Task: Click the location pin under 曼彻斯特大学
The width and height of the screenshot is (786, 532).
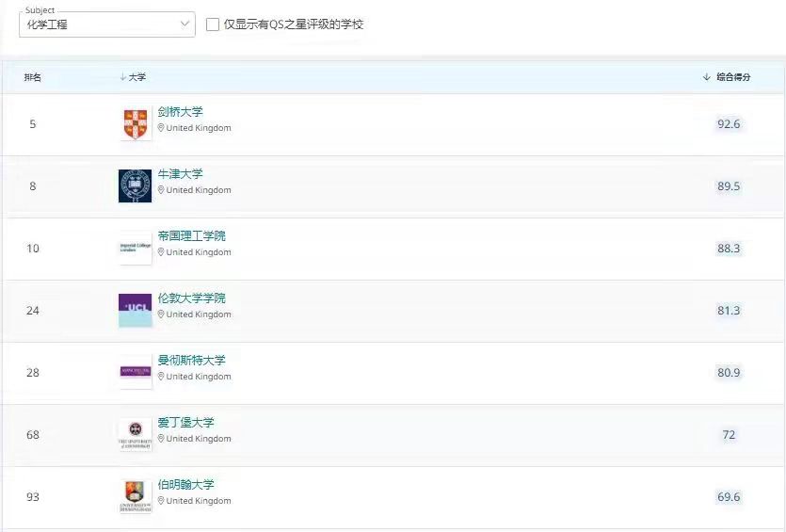Action: point(161,377)
